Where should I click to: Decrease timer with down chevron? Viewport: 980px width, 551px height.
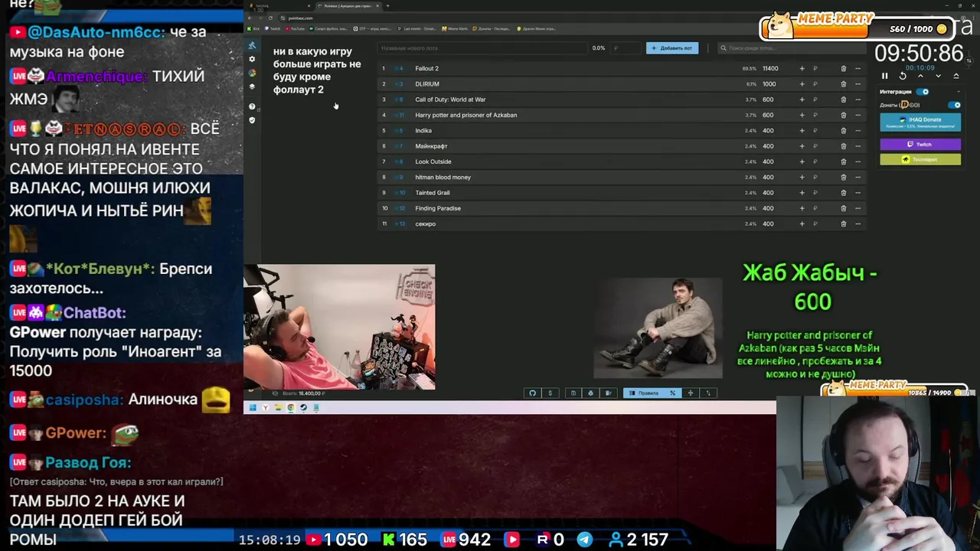938,76
